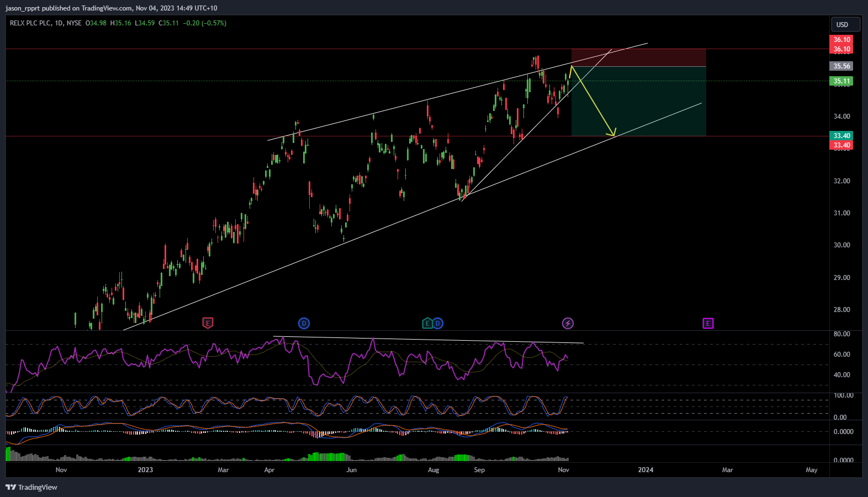The image size is (868, 497).
Task: Click the Apr label on time axis
Action: [269, 470]
